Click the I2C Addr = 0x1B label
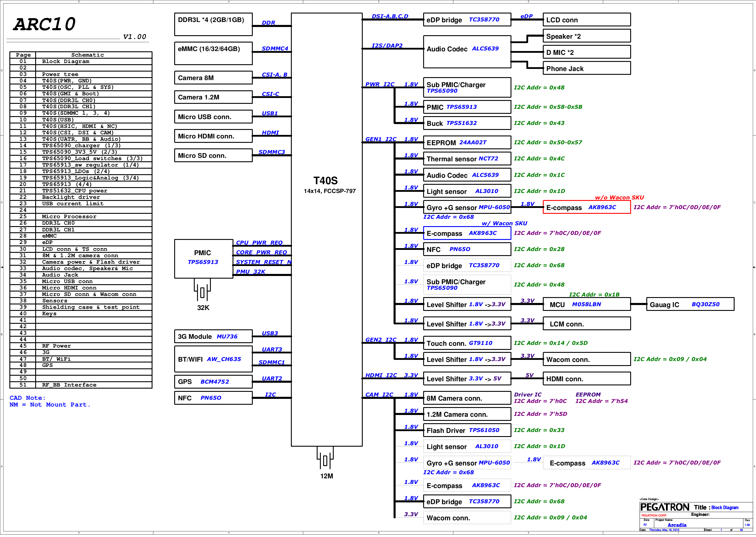The width and height of the screenshot is (756, 537). coord(594,294)
